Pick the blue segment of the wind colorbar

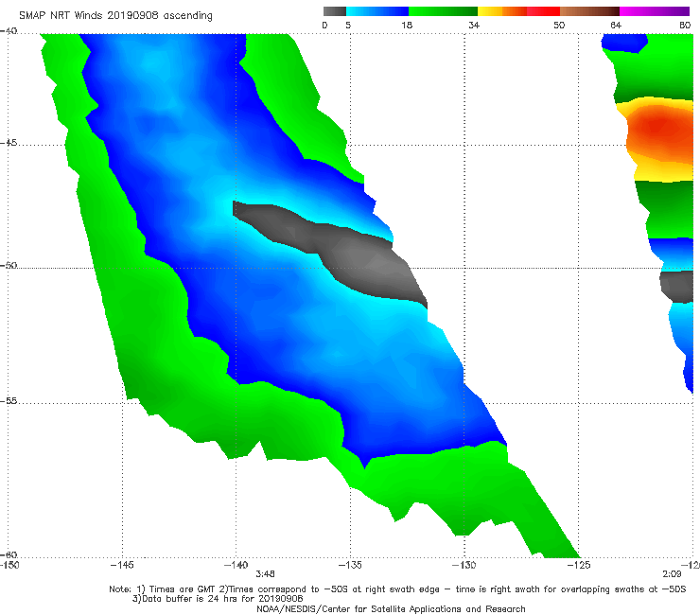[x=377, y=11]
